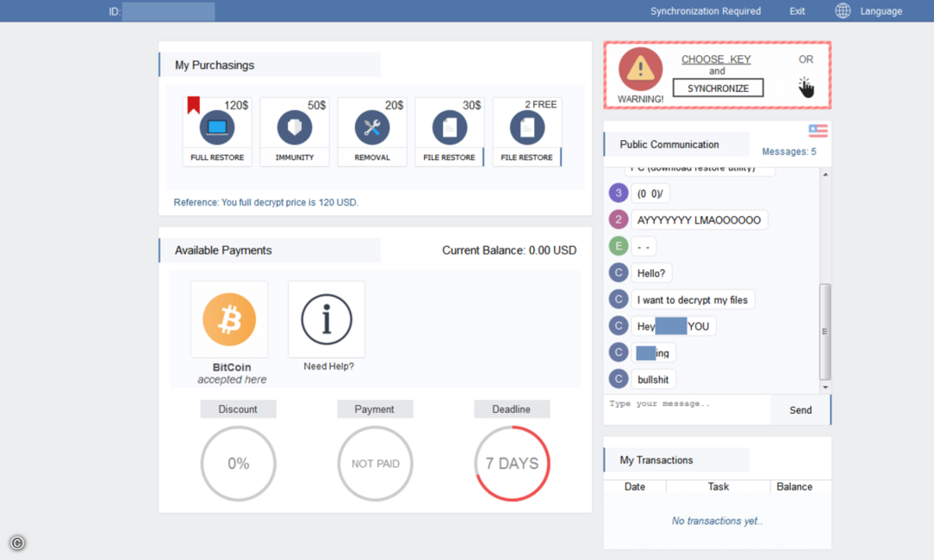Open the Language menu
Viewport: 934px width, 560px height.
pos(881,11)
